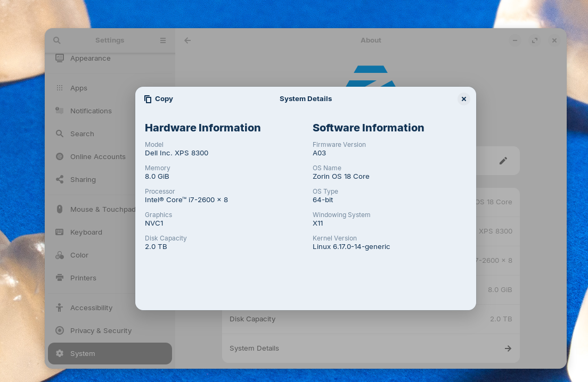The image size is (588, 382).
Task: Select kernel version Linux 6.17.0-14-generic
Action: [352, 246]
